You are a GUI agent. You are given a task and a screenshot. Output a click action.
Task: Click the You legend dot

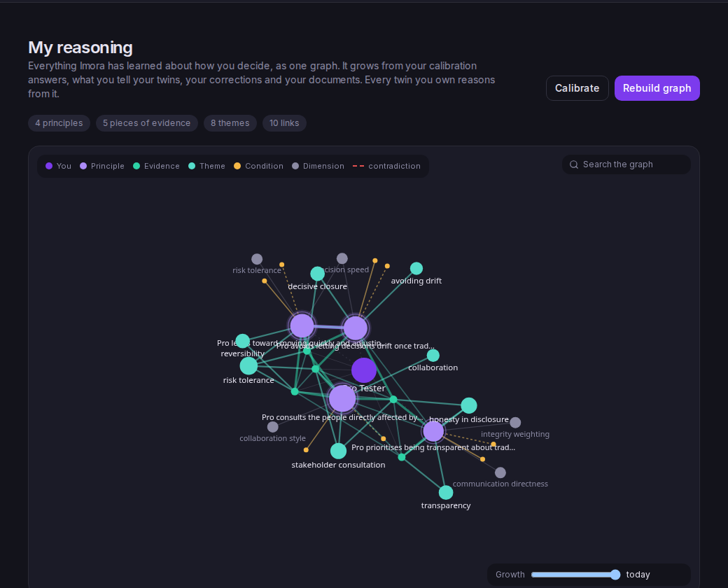[49, 166]
